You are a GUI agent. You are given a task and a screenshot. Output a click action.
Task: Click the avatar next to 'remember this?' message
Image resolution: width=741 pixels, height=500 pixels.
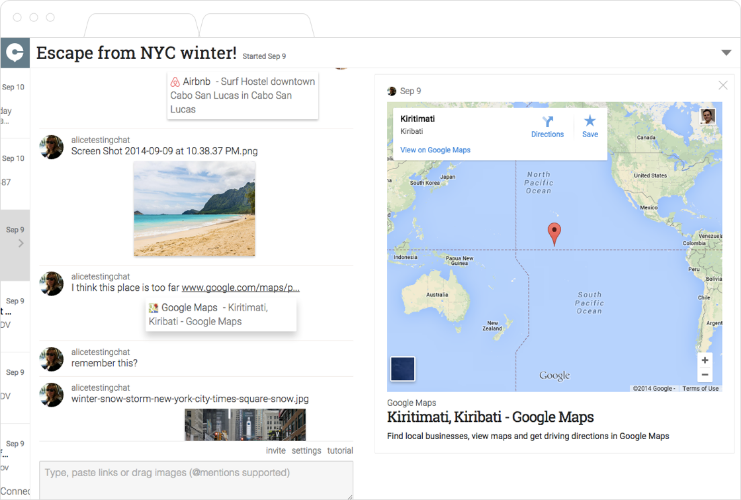(x=52, y=359)
